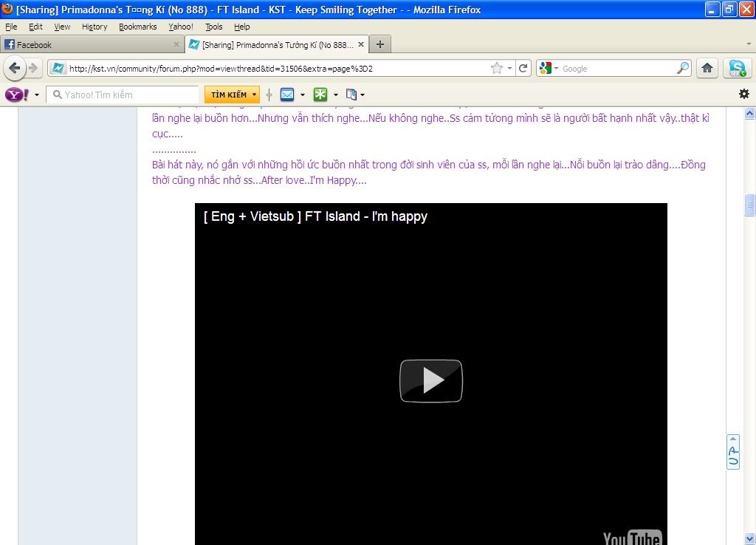Open the File menu
Image resolution: width=756 pixels, height=545 pixels.
11,27
